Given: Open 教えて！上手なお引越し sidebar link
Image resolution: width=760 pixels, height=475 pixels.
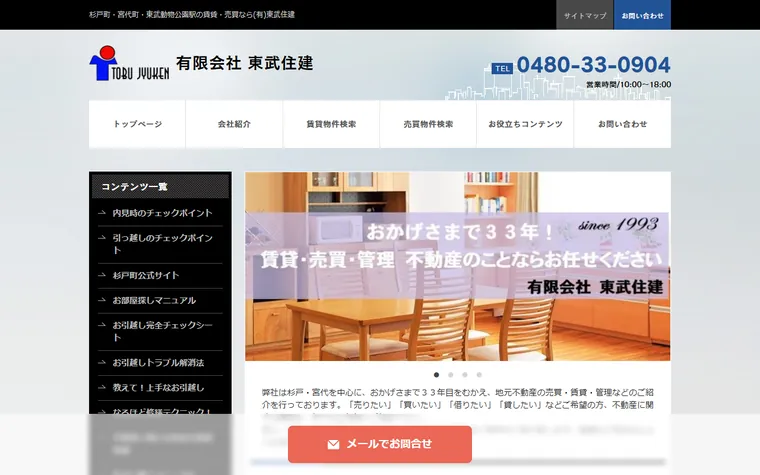Looking at the screenshot, I should tap(160, 388).
